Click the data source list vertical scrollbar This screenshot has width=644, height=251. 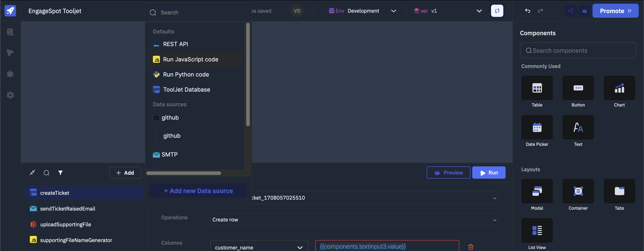tap(248, 74)
